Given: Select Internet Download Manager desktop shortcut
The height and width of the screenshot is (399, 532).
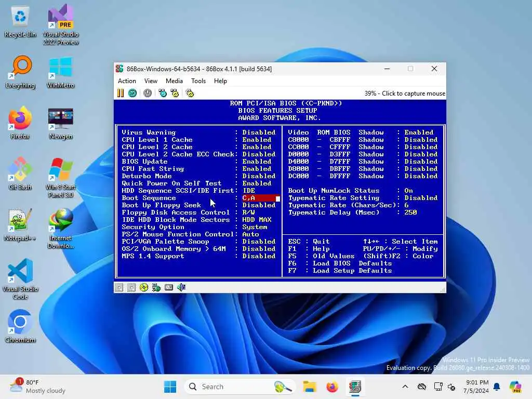Looking at the screenshot, I should tap(61, 229).
